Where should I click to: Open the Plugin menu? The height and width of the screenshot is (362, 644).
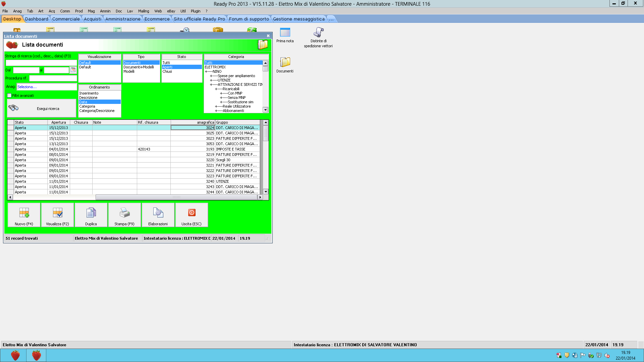tap(196, 11)
